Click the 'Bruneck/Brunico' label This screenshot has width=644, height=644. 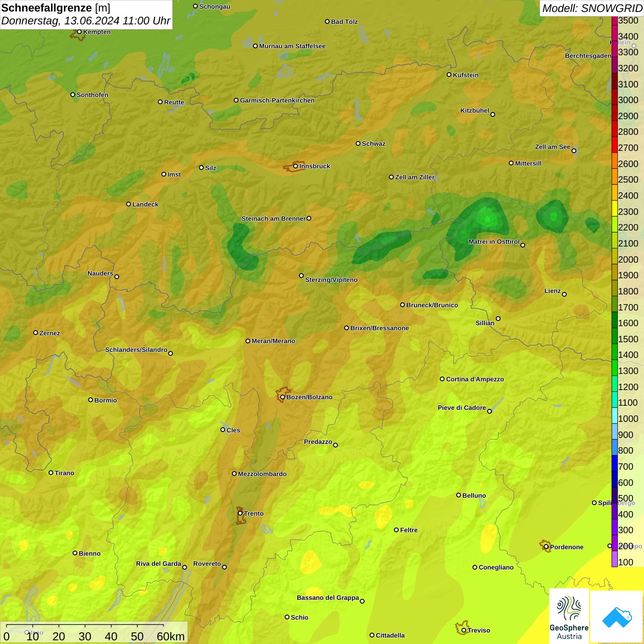click(x=432, y=305)
